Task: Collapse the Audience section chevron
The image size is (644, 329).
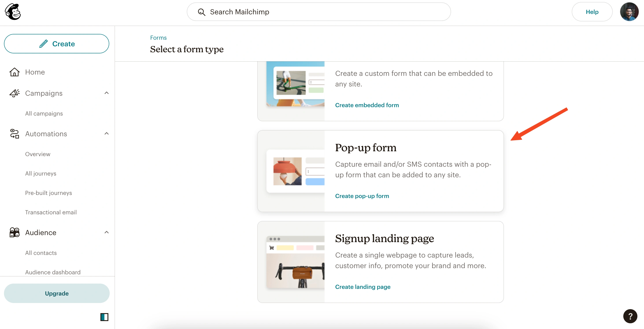Action: point(107,232)
